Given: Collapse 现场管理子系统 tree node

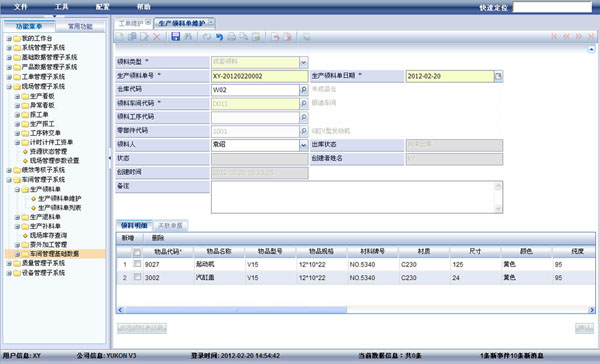Looking at the screenshot, I should pyautogui.click(x=9, y=87).
